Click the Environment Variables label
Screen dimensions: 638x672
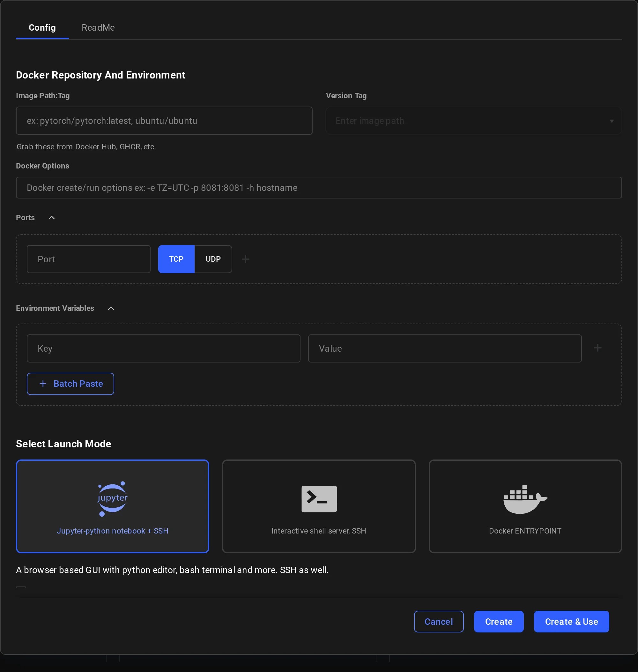coord(55,308)
